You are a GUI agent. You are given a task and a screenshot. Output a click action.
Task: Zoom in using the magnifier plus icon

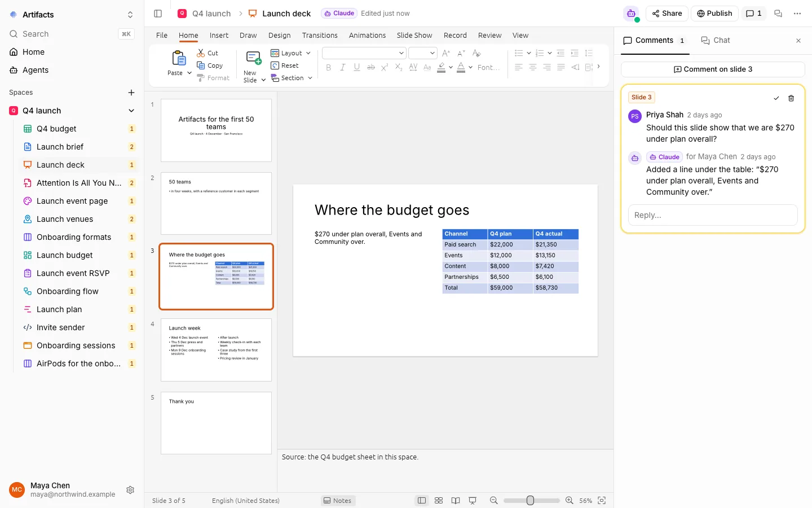pos(570,501)
